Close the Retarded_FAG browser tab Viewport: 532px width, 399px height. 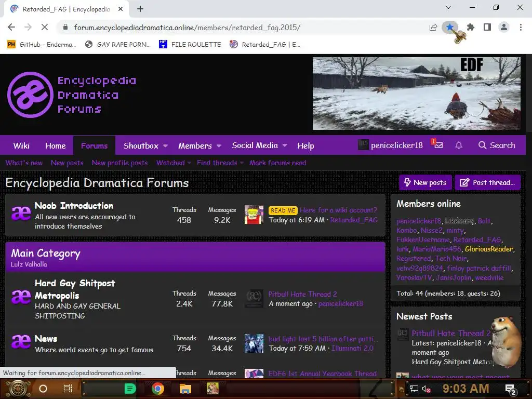tap(121, 9)
